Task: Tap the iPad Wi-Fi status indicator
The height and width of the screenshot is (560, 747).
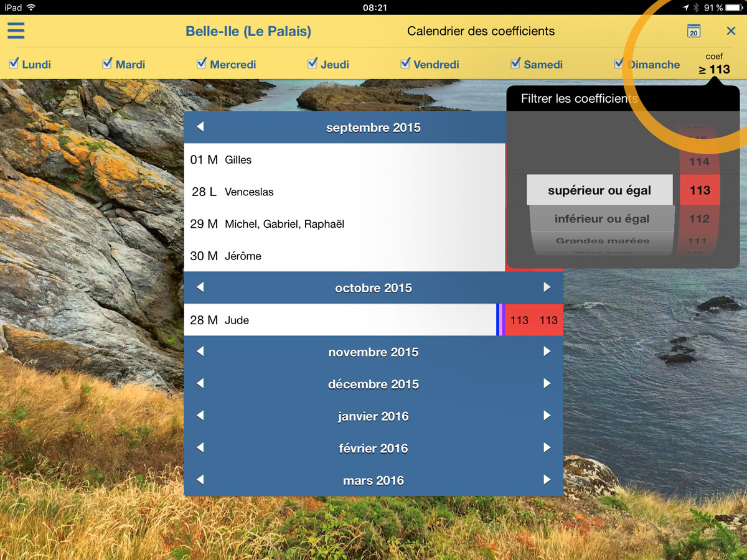Action: [x=31, y=7]
